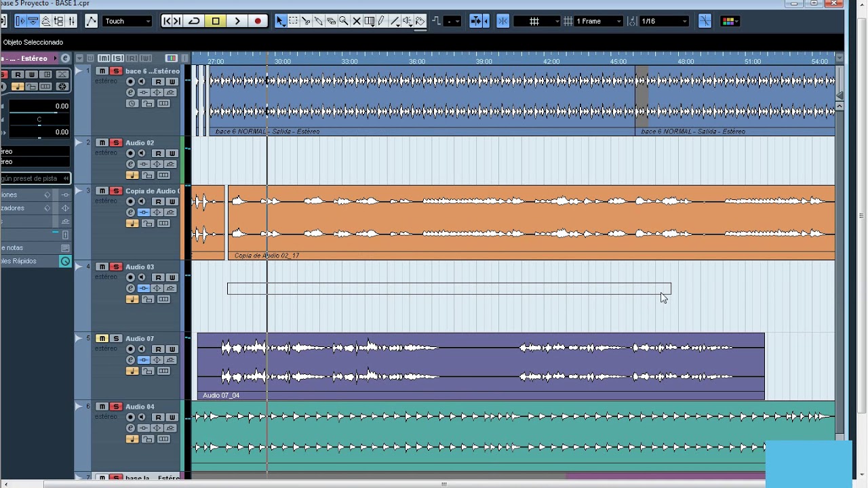Screen dimensions: 868x488
Task: Select the Zoom magnifier tool
Action: pos(344,21)
